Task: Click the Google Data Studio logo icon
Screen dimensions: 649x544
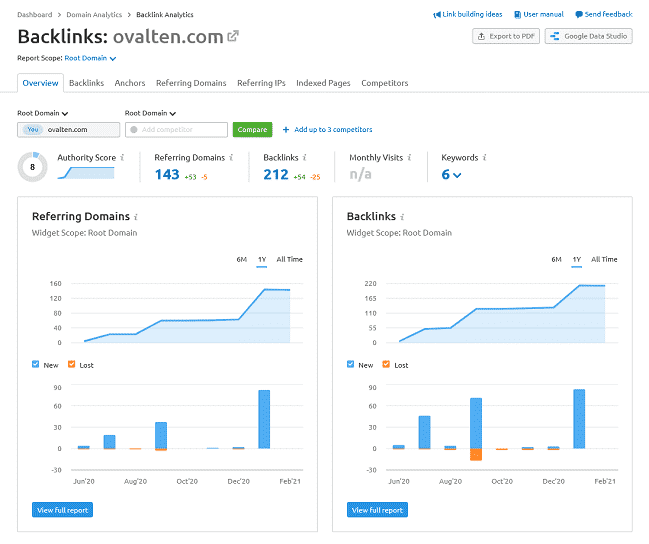Action: [555, 36]
